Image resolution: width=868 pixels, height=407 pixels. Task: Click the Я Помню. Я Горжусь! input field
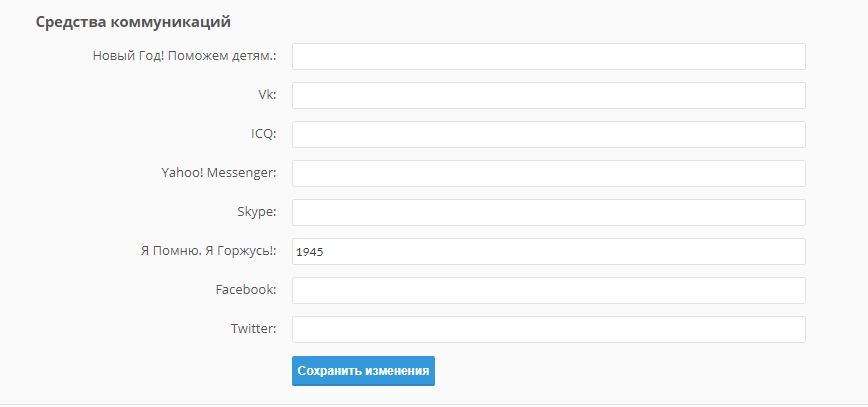click(x=548, y=252)
